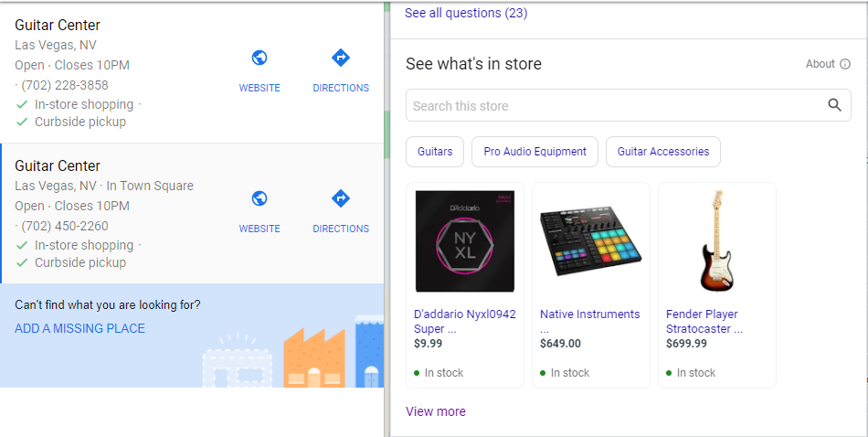Open the D'Addario NYXL strings product image
This screenshot has height=437, width=868.
point(465,241)
